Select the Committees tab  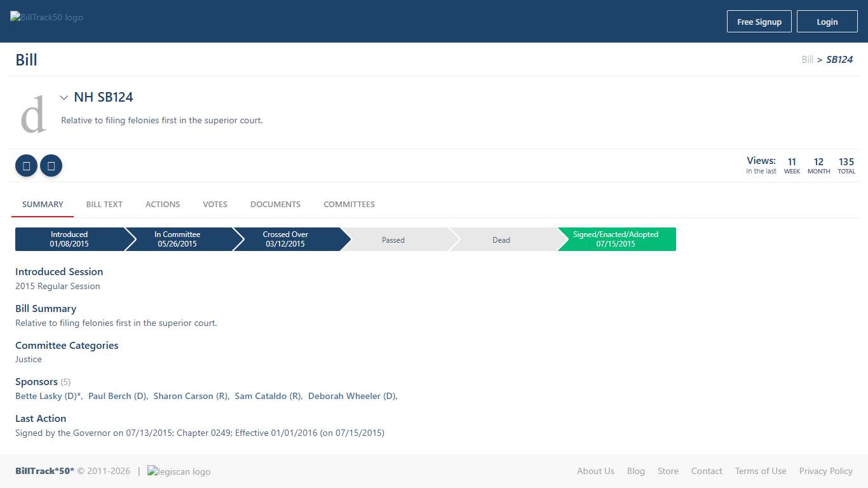(349, 205)
